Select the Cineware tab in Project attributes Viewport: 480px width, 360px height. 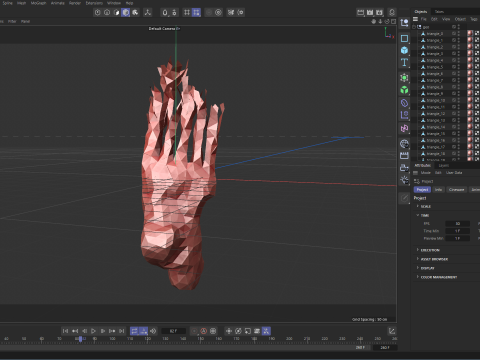tap(456, 189)
